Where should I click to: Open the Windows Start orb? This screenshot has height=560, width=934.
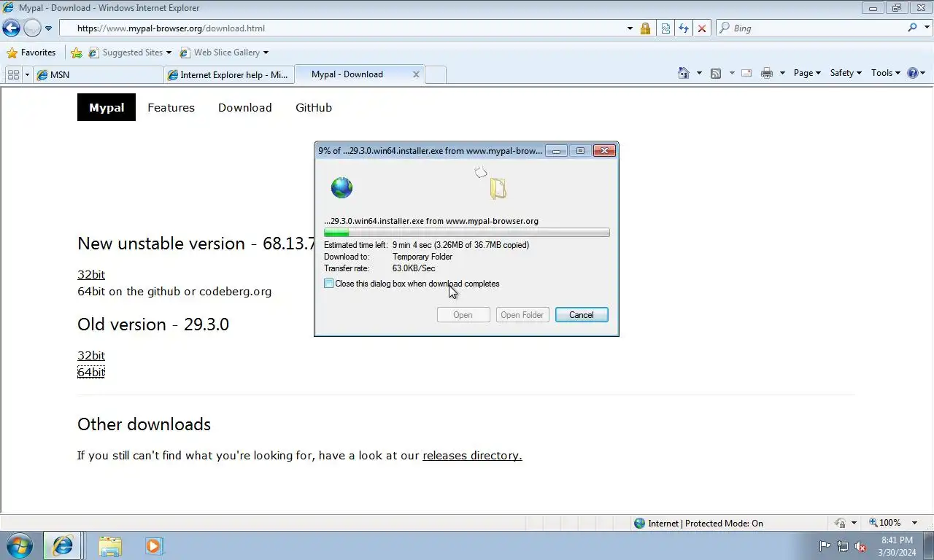20,545
